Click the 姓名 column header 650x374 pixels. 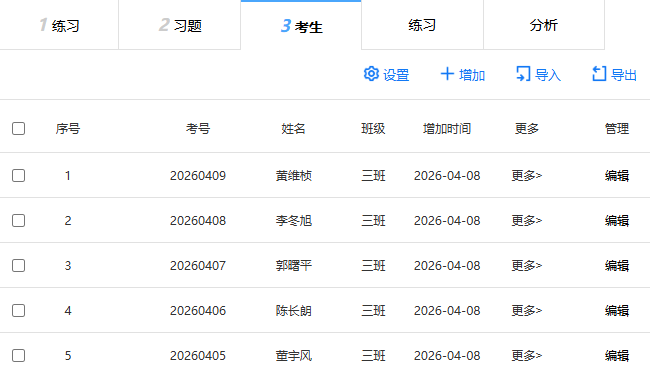pos(293,129)
